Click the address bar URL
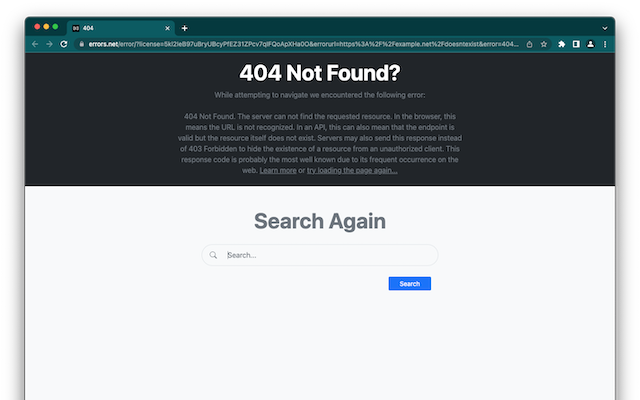Image resolution: width=640 pixels, height=400 pixels. click(x=304, y=44)
